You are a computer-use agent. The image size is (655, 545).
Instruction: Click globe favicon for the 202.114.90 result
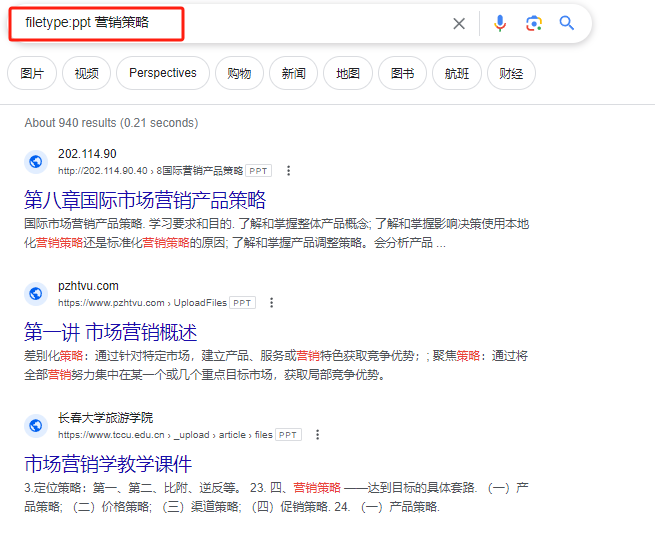[x=36, y=162]
